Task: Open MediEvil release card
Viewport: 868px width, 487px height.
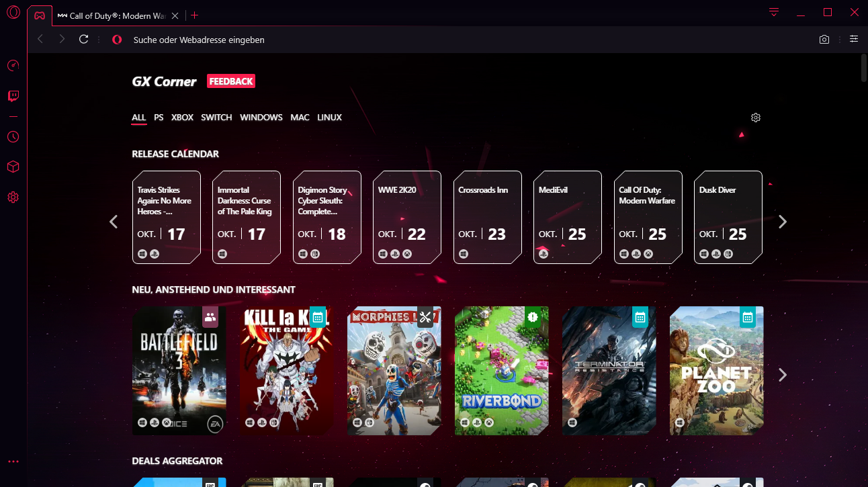Action: coord(568,218)
